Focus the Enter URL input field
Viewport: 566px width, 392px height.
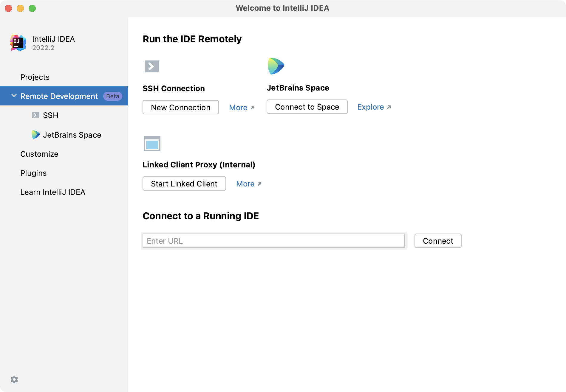pyautogui.click(x=273, y=241)
